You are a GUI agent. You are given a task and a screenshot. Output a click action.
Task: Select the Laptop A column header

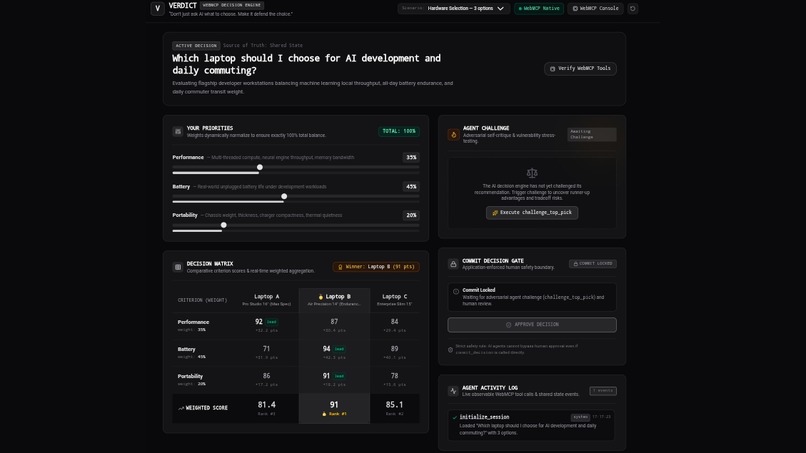click(x=267, y=299)
